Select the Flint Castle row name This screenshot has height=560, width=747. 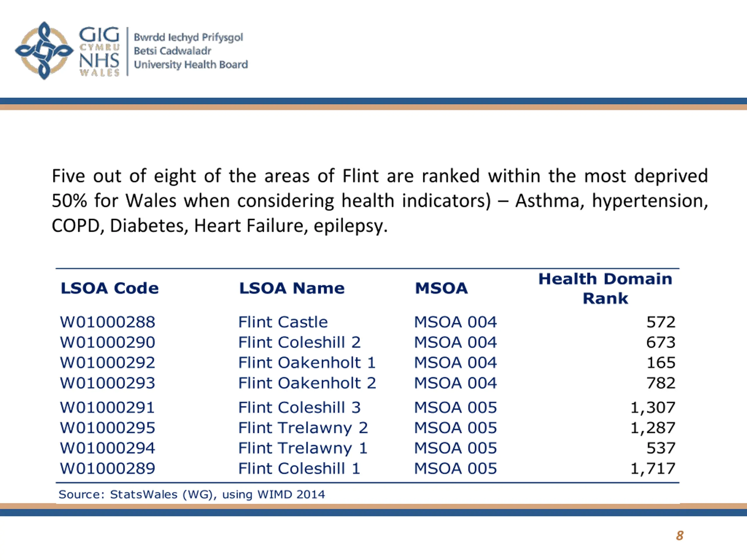click(x=283, y=322)
